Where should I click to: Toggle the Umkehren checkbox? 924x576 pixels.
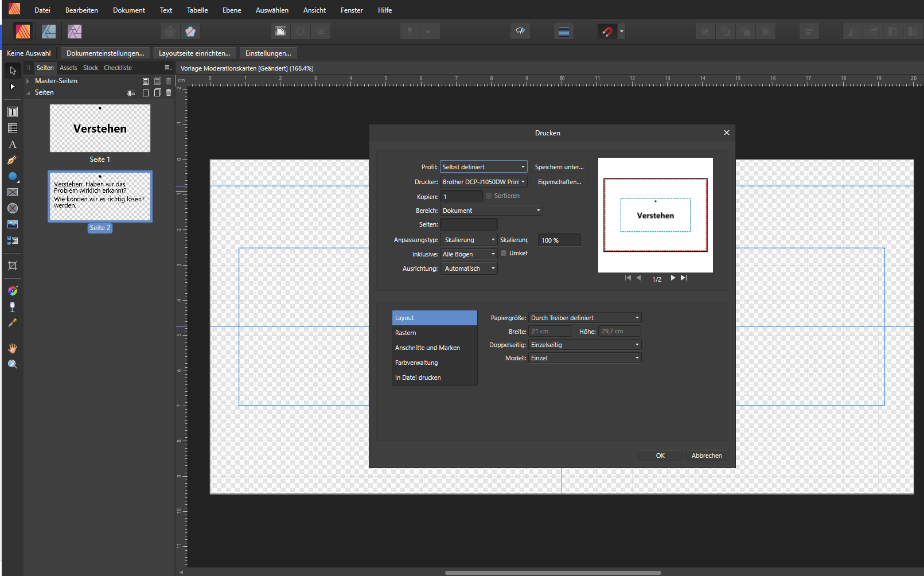point(504,253)
